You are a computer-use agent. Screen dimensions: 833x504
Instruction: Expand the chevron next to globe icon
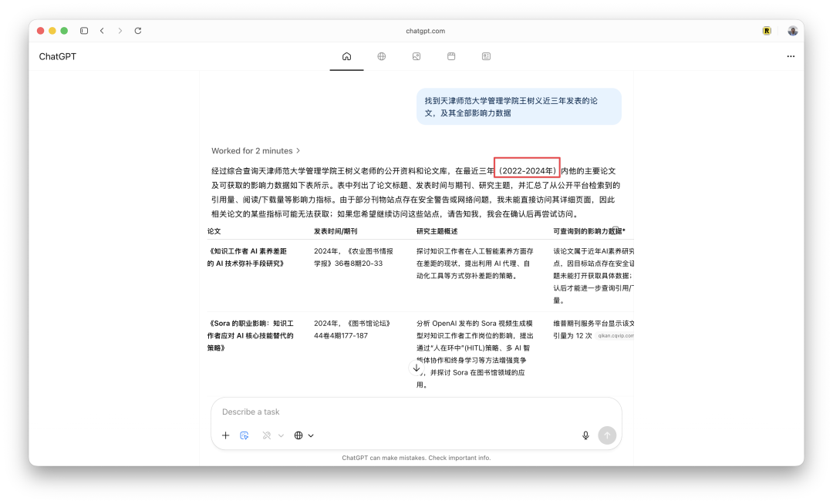311,435
